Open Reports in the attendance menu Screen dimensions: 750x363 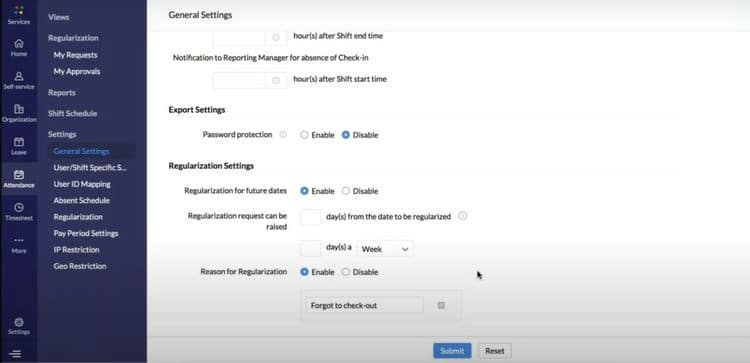62,93
